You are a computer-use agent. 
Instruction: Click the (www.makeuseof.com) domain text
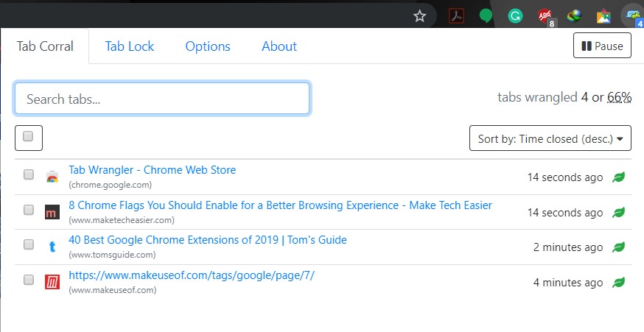click(113, 290)
